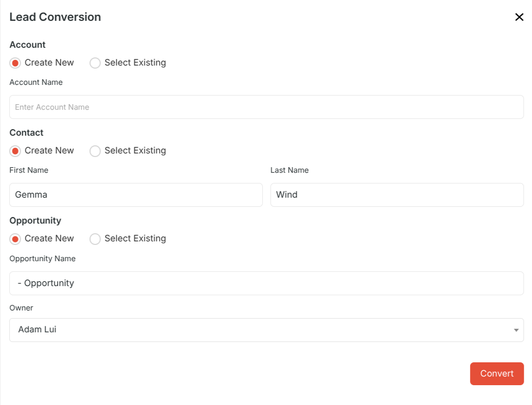Click the Account Name field label
Screen dimensions: 532x405
click(x=36, y=82)
